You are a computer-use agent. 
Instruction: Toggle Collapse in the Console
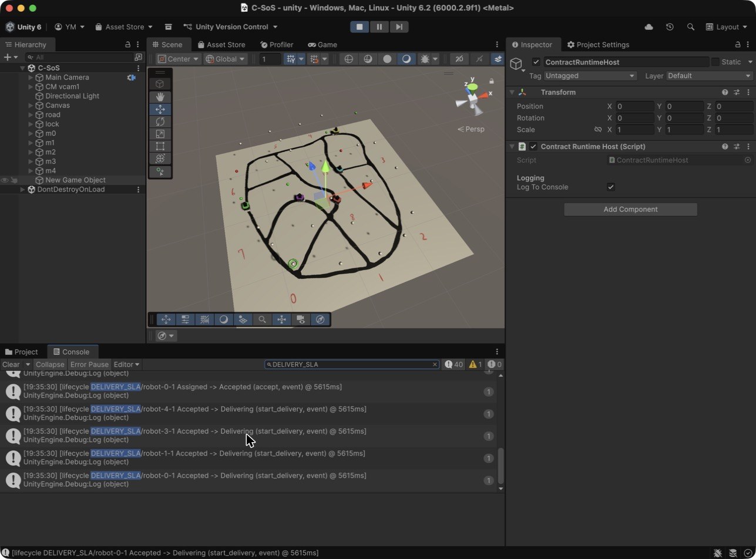tap(50, 365)
